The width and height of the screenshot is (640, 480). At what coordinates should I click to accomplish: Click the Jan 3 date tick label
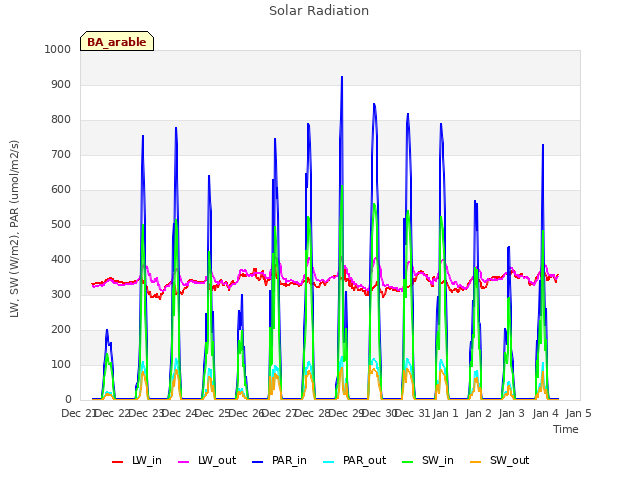point(511,413)
